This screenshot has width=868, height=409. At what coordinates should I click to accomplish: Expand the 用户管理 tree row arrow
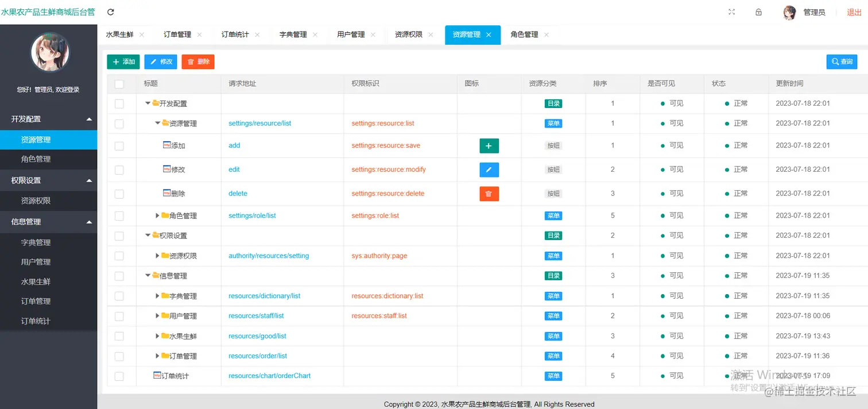pyautogui.click(x=157, y=316)
